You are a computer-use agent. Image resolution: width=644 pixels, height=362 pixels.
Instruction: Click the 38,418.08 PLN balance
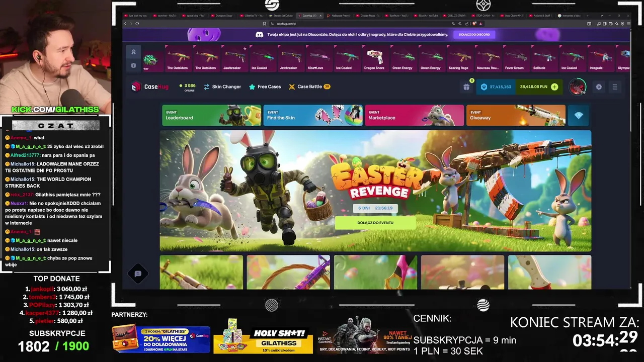pos(534,86)
